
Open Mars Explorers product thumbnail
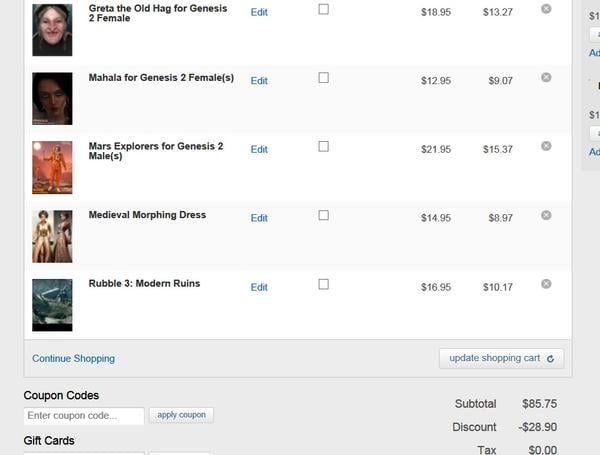pyautogui.click(x=52, y=167)
